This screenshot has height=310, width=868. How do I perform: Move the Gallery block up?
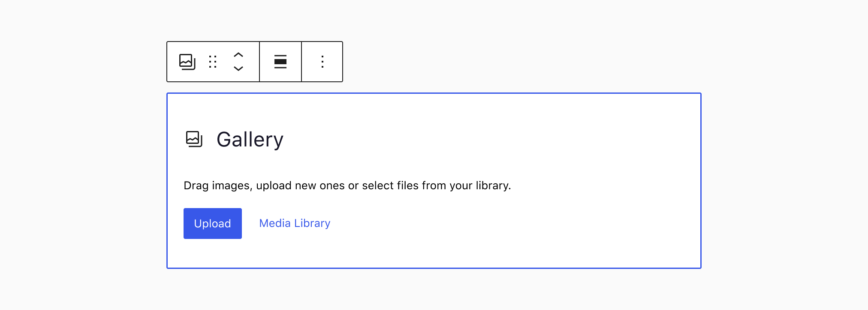[x=238, y=55]
